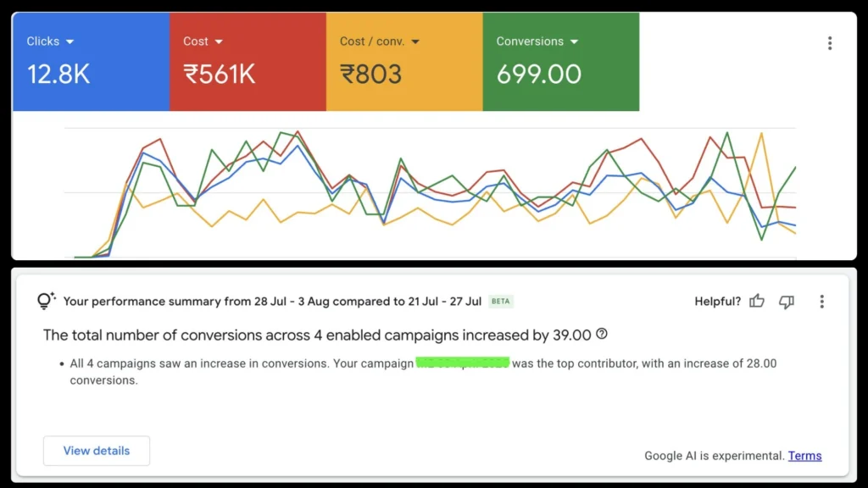The height and width of the screenshot is (488, 868).
Task: Click the help icon beside 39.00
Action: (x=602, y=334)
